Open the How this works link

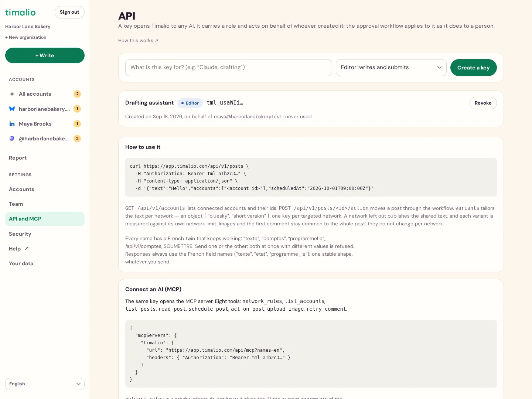(x=138, y=41)
